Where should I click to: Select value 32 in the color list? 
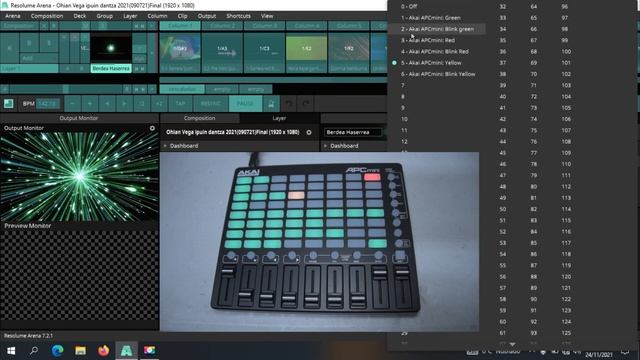tap(503, 7)
